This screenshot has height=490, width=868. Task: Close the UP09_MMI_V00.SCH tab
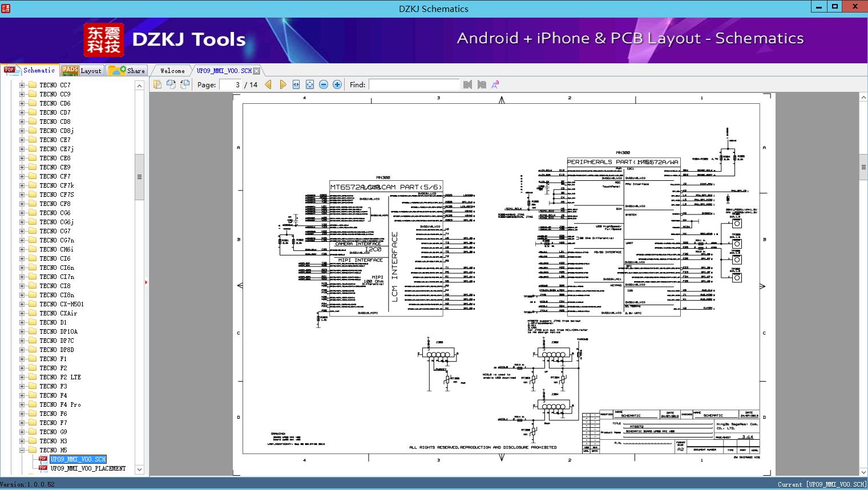(x=257, y=71)
